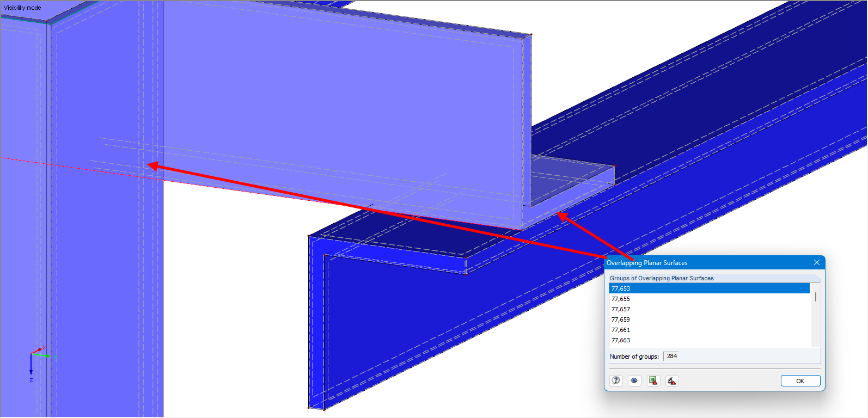Click the Number of groups field
The height and width of the screenshot is (418, 868).
(672, 356)
